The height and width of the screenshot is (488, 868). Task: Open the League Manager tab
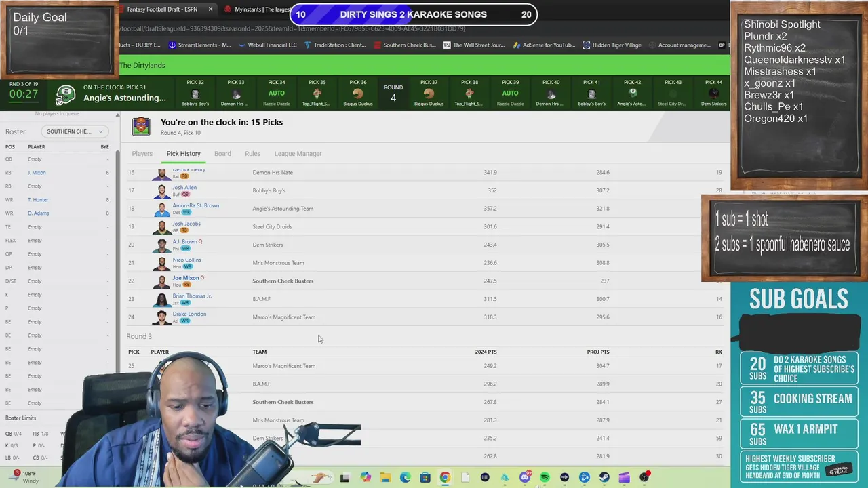(x=298, y=154)
